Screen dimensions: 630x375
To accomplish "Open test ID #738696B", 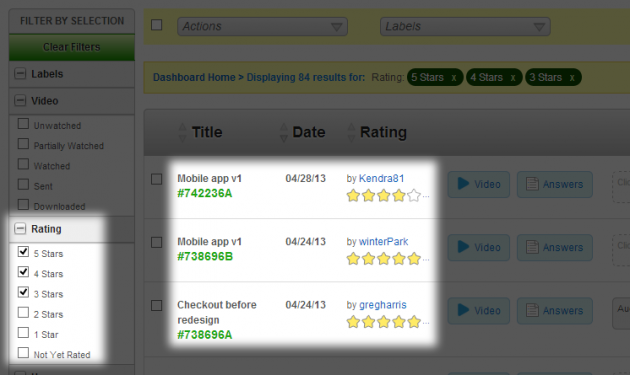I will click(x=205, y=256).
